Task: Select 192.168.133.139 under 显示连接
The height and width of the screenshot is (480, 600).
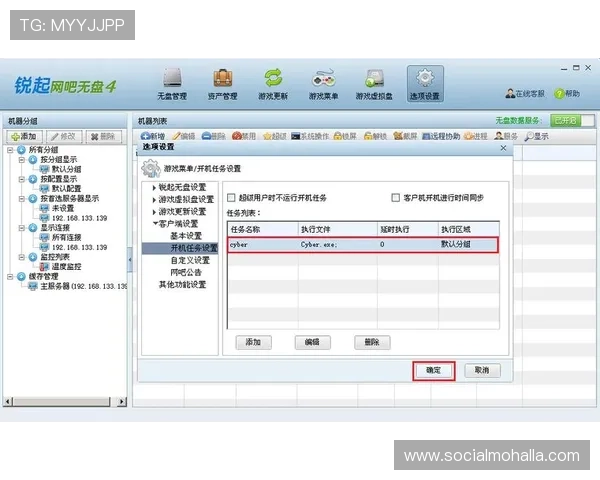Action: pyautogui.click(x=79, y=247)
